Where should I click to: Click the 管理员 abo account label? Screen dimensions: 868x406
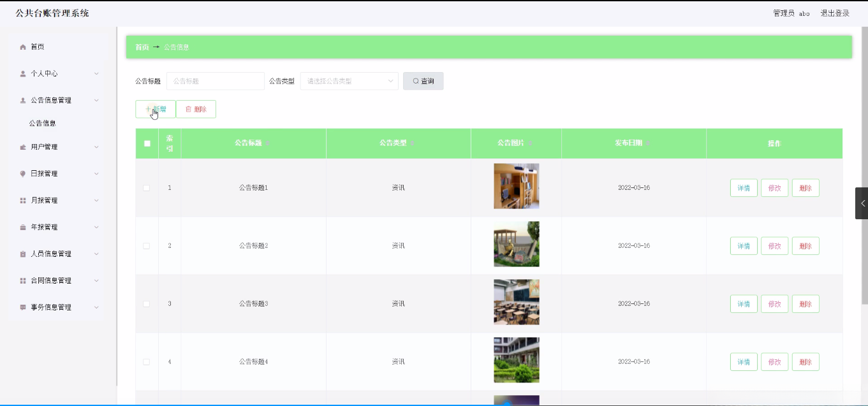coord(791,13)
